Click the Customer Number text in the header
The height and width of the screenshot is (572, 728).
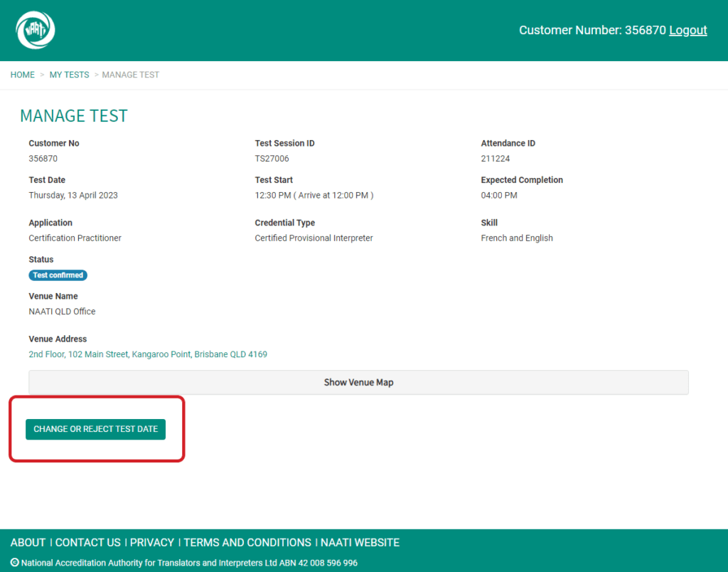click(x=591, y=30)
